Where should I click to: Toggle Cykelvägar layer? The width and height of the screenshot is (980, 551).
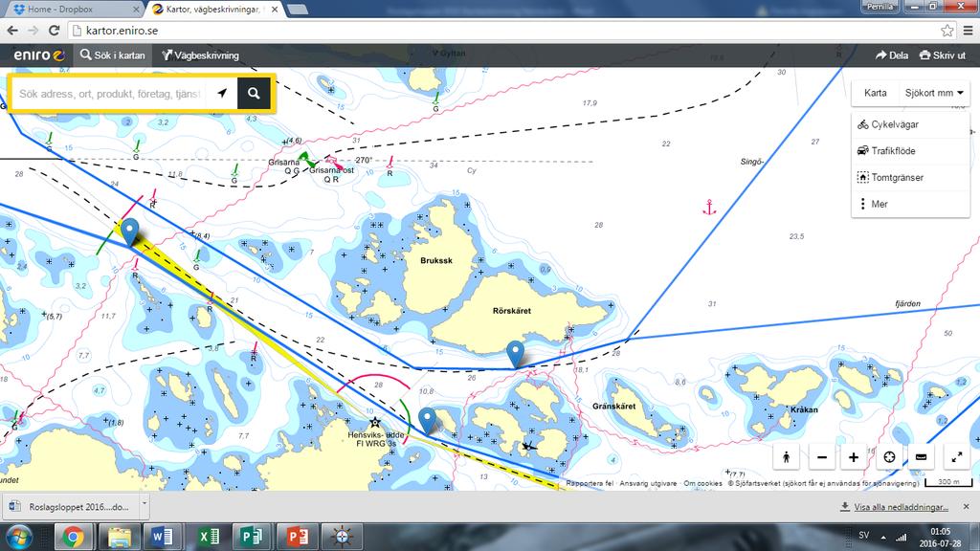click(910, 124)
